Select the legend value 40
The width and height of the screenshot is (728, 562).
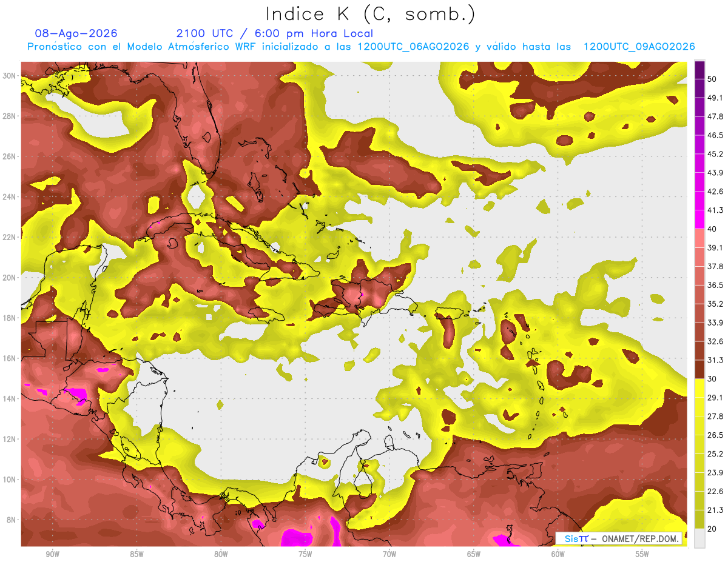713,229
